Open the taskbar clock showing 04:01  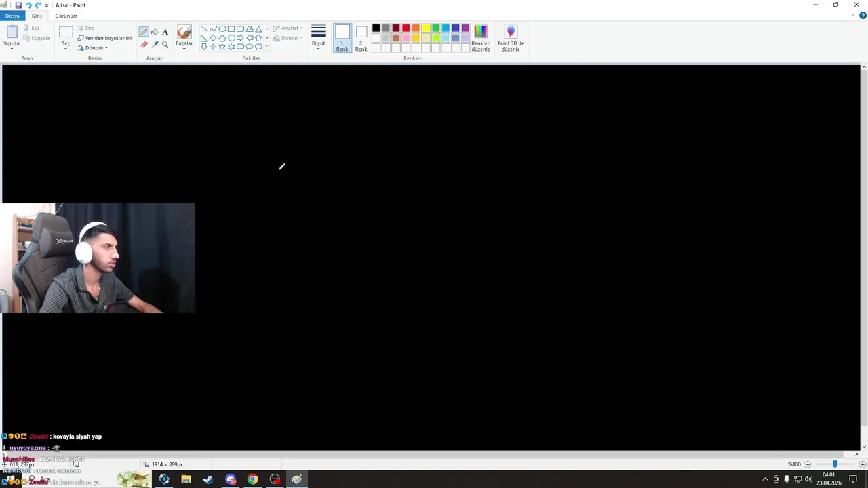click(829, 479)
